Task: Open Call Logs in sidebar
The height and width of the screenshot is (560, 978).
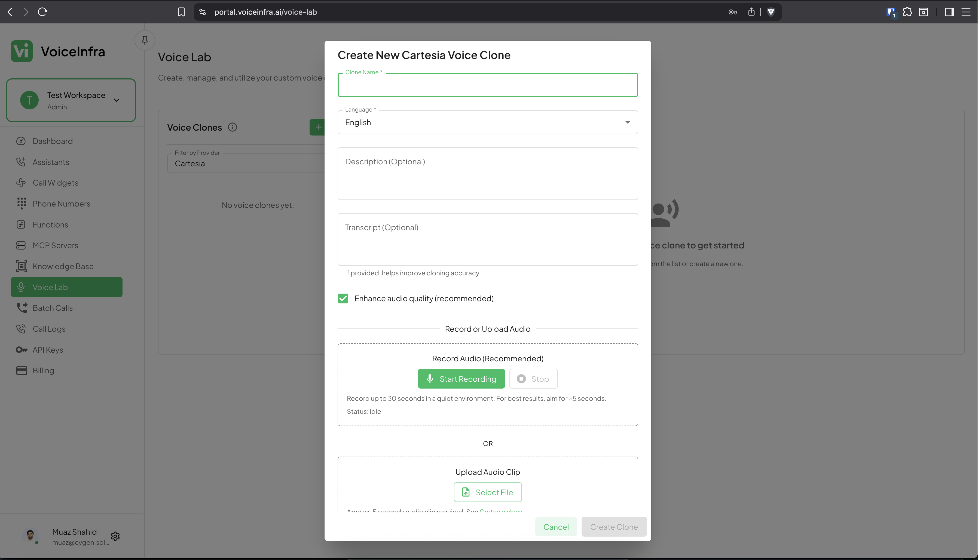Action: (66, 329)
